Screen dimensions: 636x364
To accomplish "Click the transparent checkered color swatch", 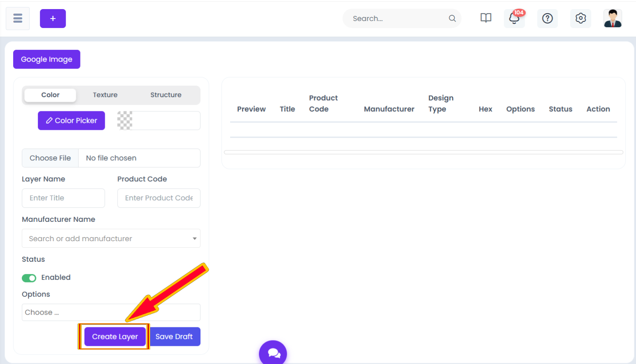I will [x=125, y=120].
